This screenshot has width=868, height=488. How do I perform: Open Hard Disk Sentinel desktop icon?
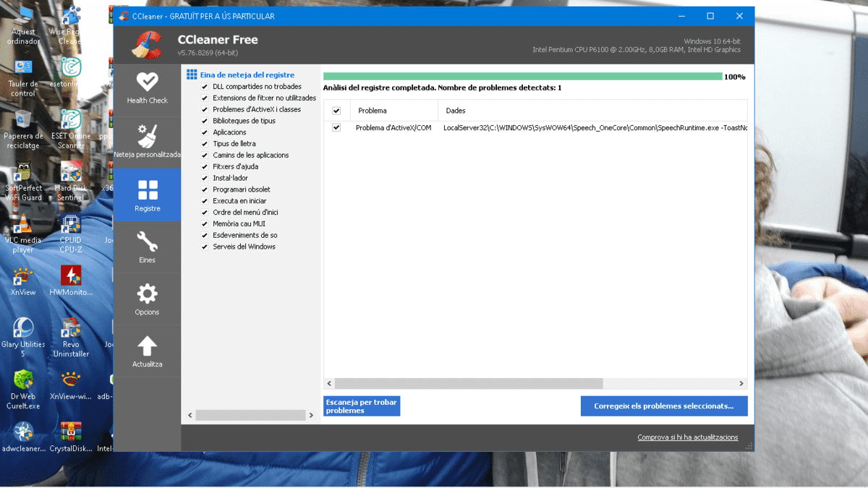click(x=70, y=182)
